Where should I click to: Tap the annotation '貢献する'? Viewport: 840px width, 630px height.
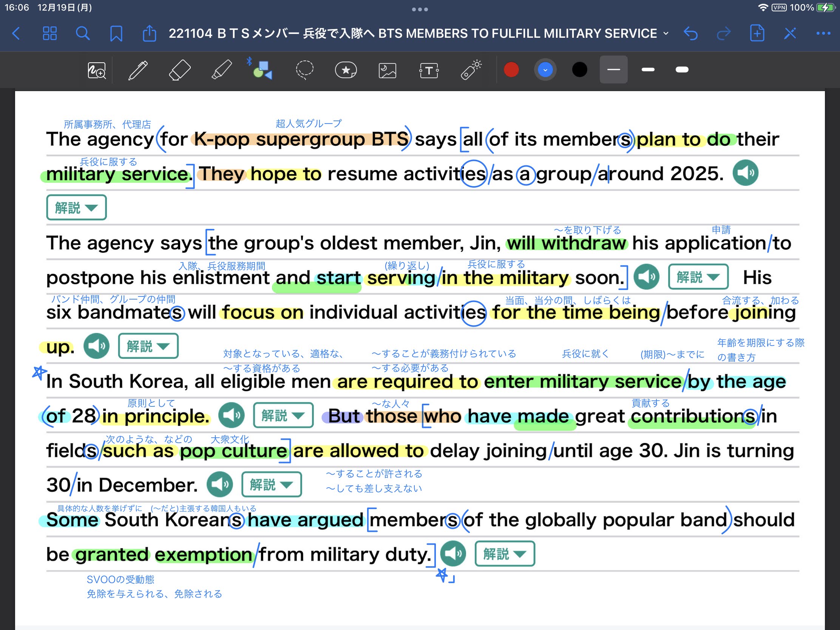[x=650, y=403]
